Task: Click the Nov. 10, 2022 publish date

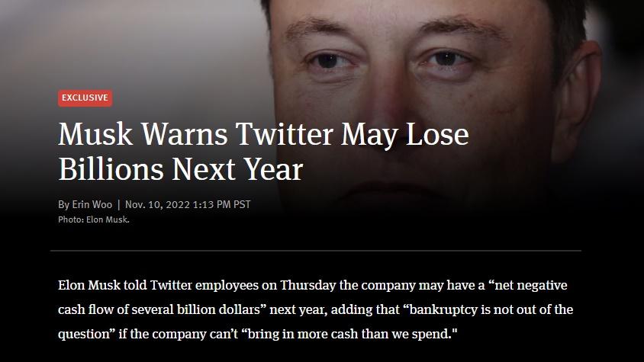Action: coord(157,204)
